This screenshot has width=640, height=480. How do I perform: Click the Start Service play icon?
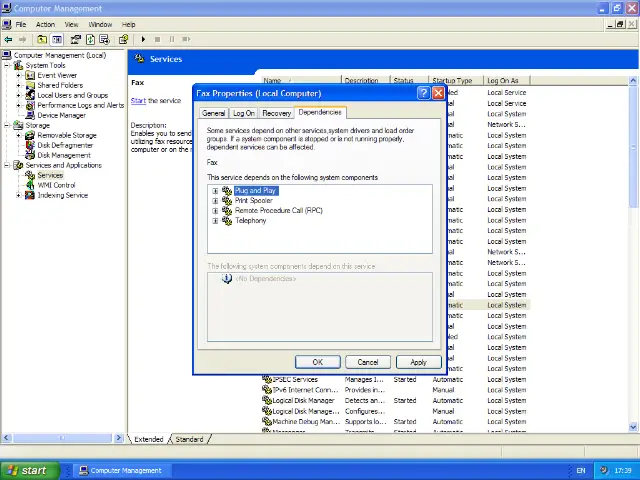pyautogui.click(x=143, y=40)
